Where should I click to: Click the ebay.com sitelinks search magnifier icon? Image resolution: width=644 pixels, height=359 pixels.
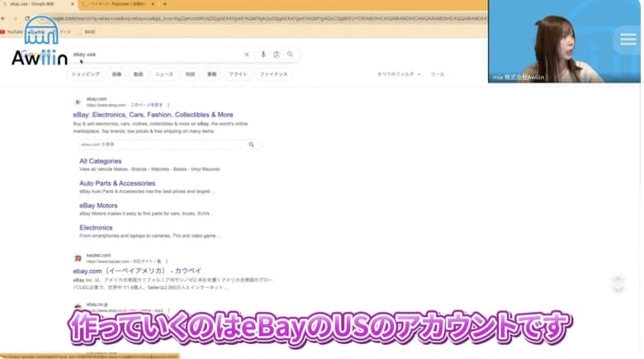[x=251, y=144]
